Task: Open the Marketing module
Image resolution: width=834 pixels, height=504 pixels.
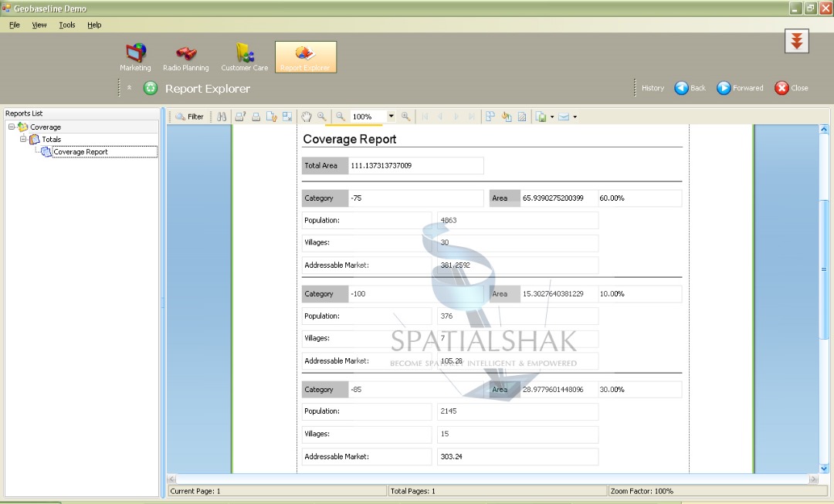Action: (x=135, y=57)
